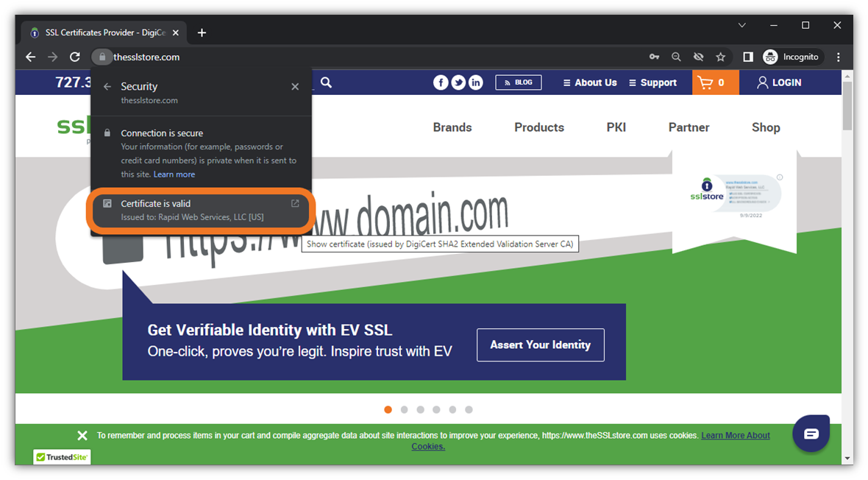Select the first orange carousel dot

(x=388, y=409)
